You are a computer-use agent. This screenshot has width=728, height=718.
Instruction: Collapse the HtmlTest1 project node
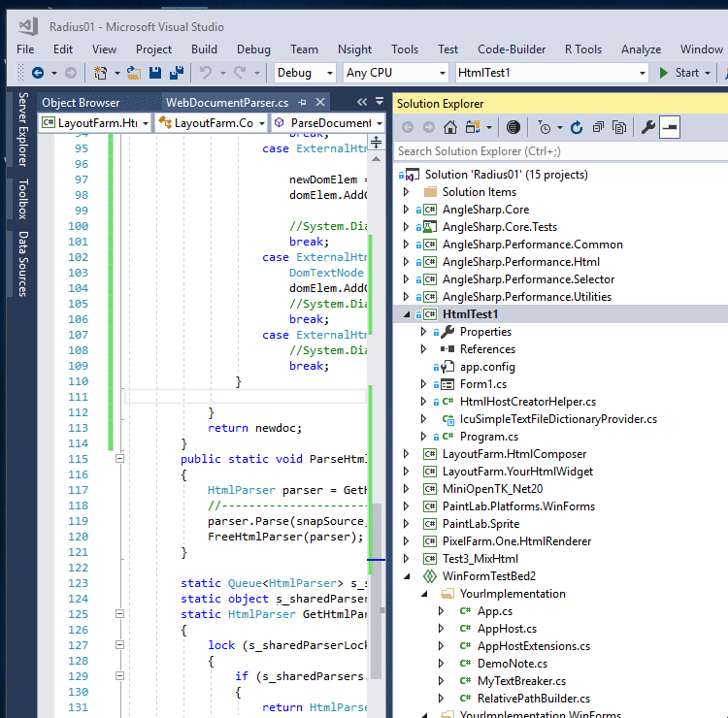[407, 314]
